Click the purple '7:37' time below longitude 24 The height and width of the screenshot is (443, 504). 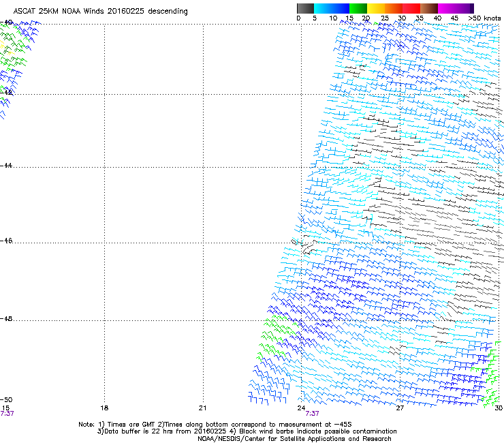[x=312, y=414]
